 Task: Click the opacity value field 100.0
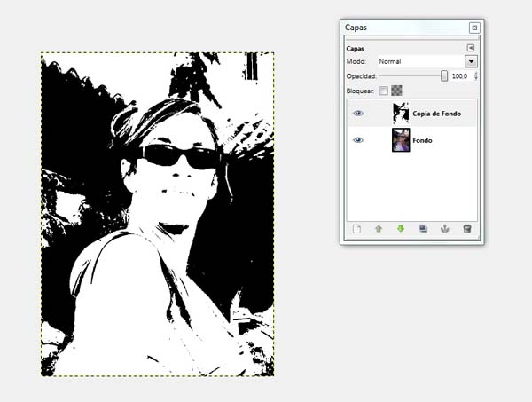coord(459,76)
